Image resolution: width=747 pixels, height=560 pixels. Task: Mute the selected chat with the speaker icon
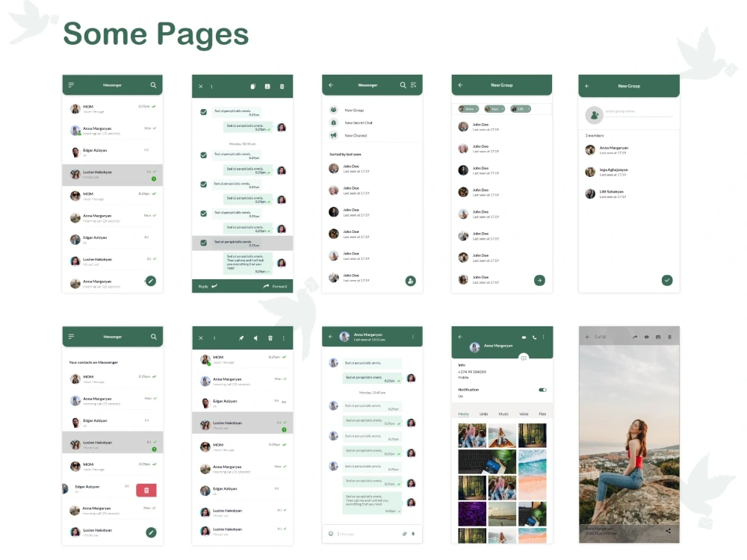pos(255,338)
